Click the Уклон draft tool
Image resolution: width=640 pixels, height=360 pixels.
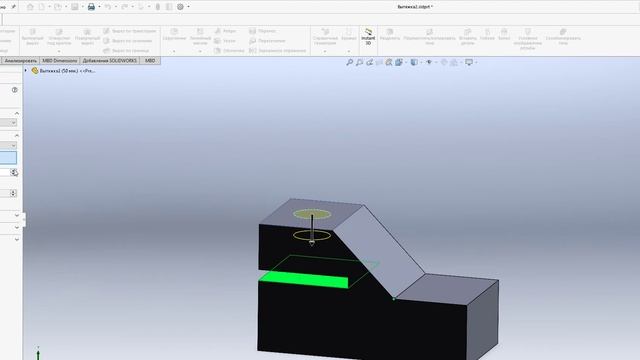point(225,41)
